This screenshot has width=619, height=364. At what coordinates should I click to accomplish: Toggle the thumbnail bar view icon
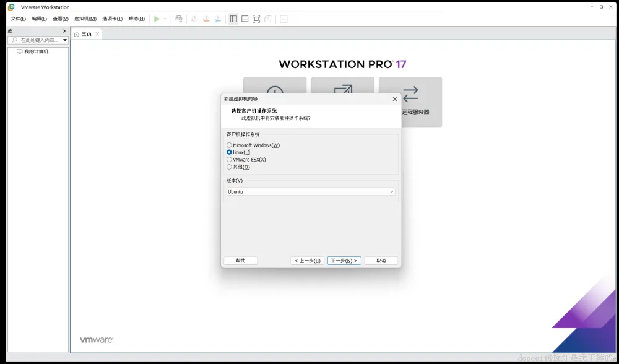tap(245, 19)
